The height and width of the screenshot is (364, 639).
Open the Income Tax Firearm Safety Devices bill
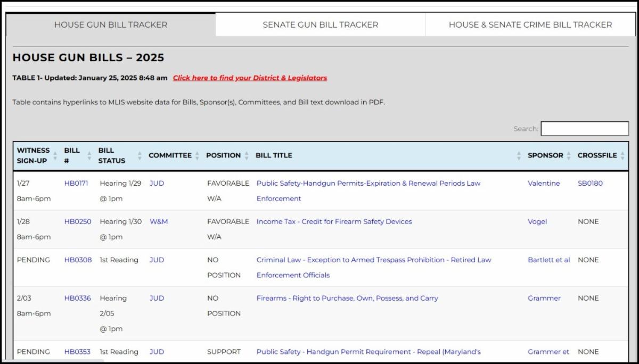pos(334,221)
